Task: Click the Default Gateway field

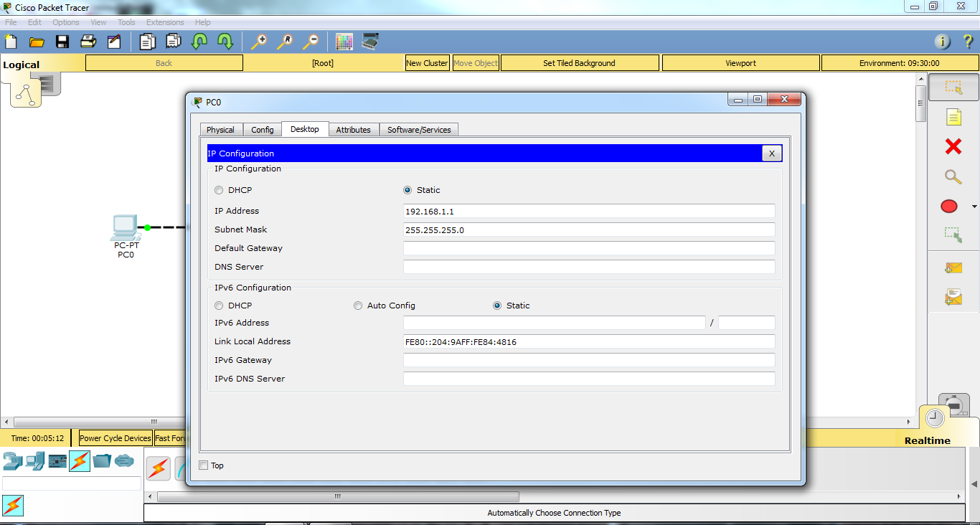Action: [589, 248]
